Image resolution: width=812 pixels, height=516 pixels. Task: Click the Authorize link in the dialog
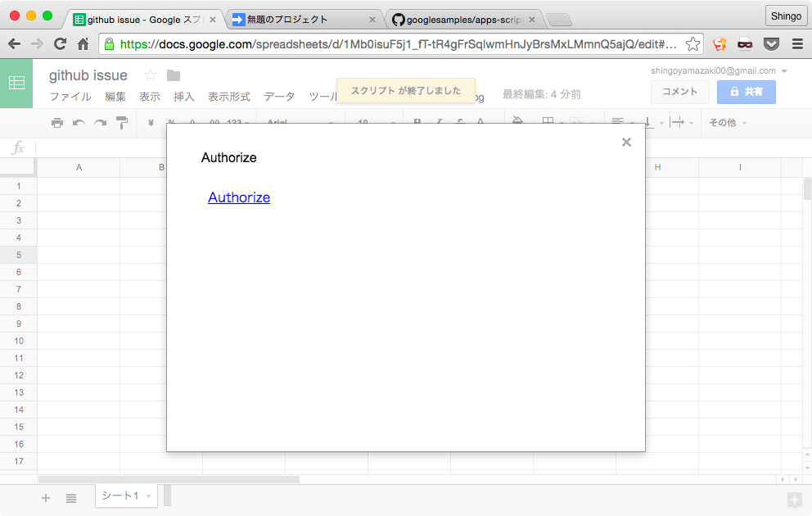coord(239,197)
